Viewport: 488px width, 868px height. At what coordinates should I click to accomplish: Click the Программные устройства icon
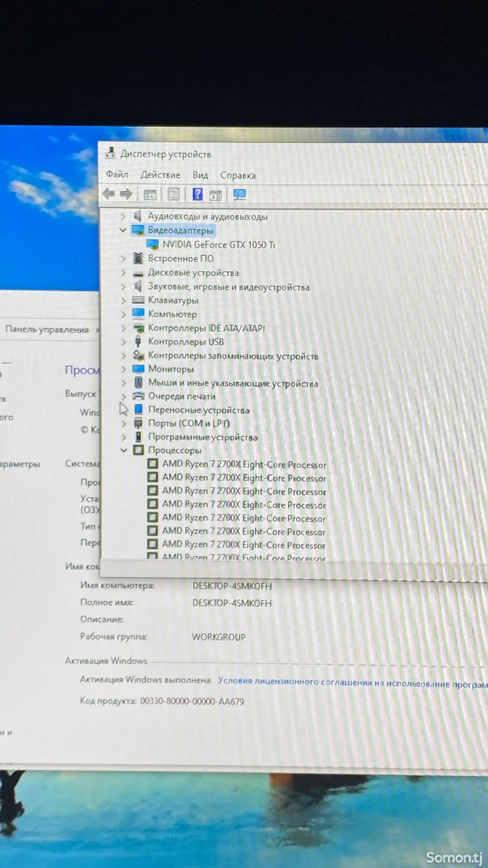138,437
